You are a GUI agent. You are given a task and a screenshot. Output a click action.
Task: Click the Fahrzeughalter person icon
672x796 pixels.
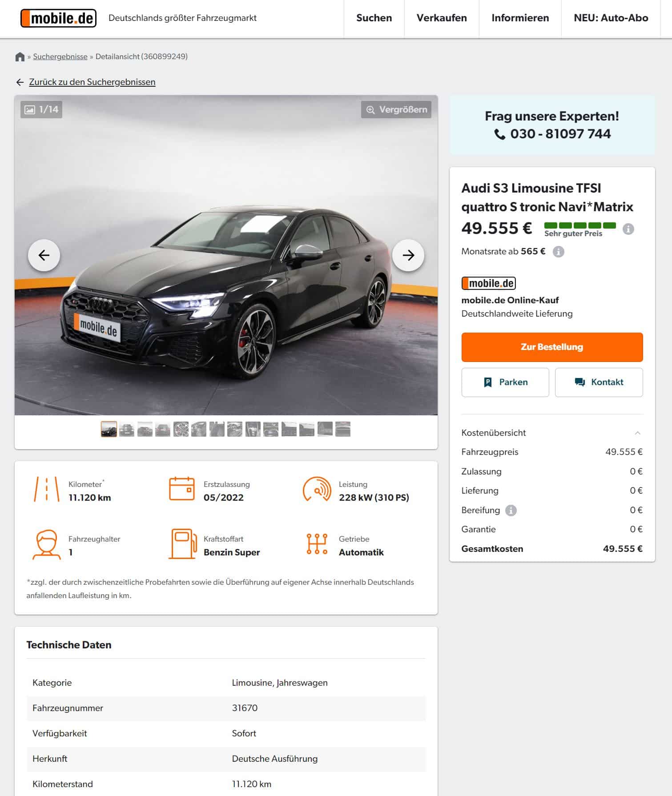(47, 544)
